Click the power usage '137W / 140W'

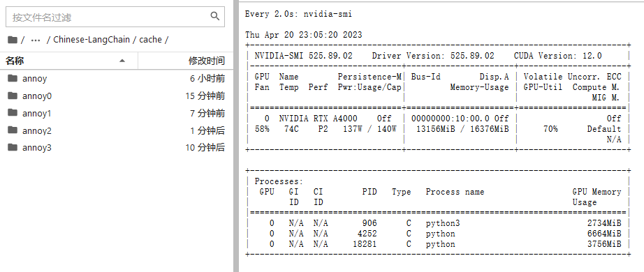click(x=369, y=129)
